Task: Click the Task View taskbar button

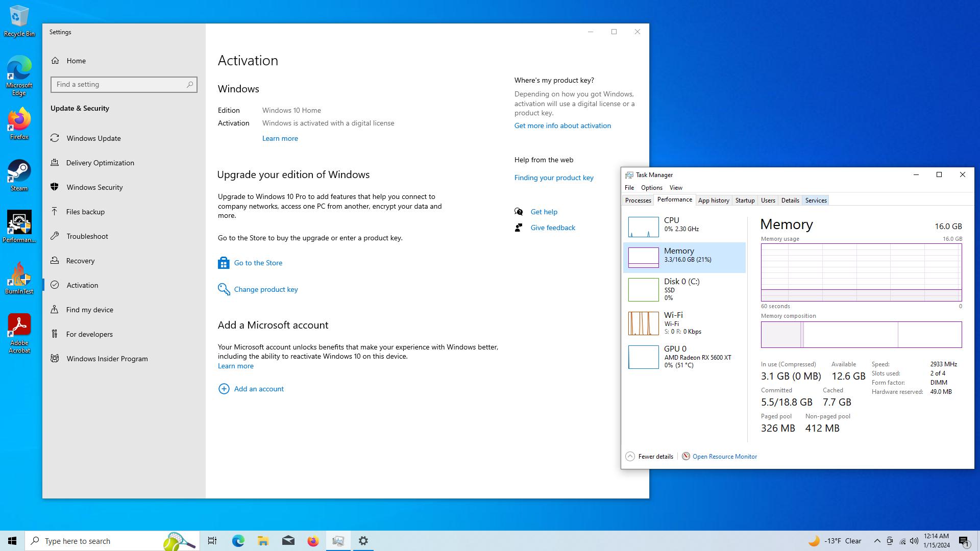Action: (x=212, y=541)
